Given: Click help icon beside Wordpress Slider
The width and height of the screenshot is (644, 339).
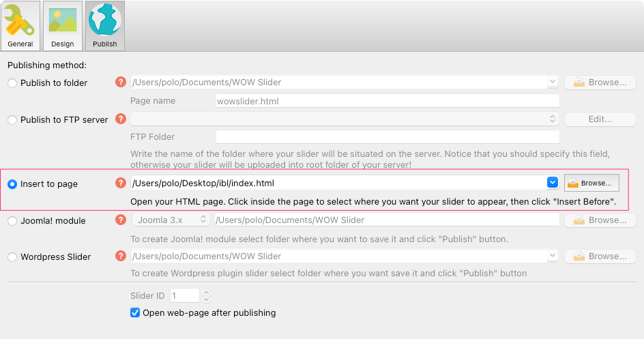Looking at the screenshot, I should pos(121,256).
